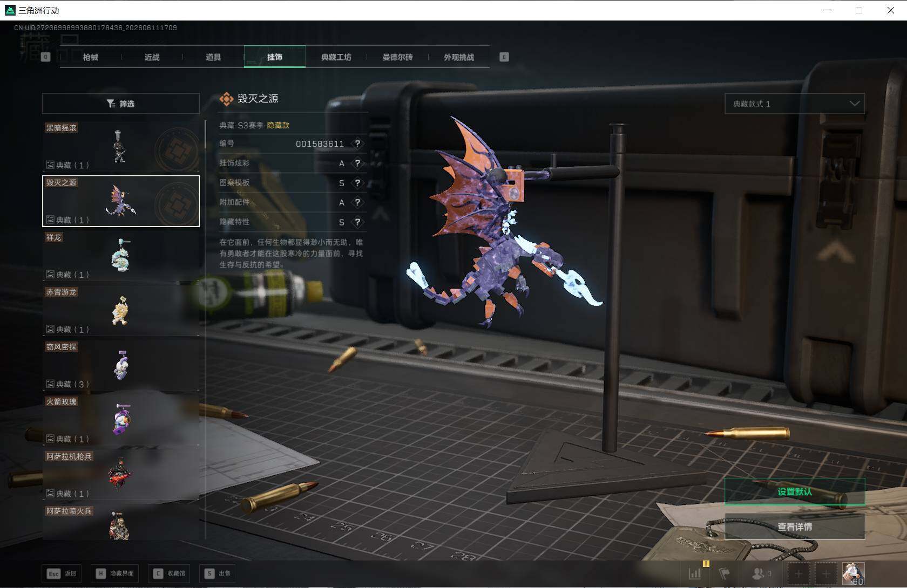Open the player avatar level 60

click(854, 573)
